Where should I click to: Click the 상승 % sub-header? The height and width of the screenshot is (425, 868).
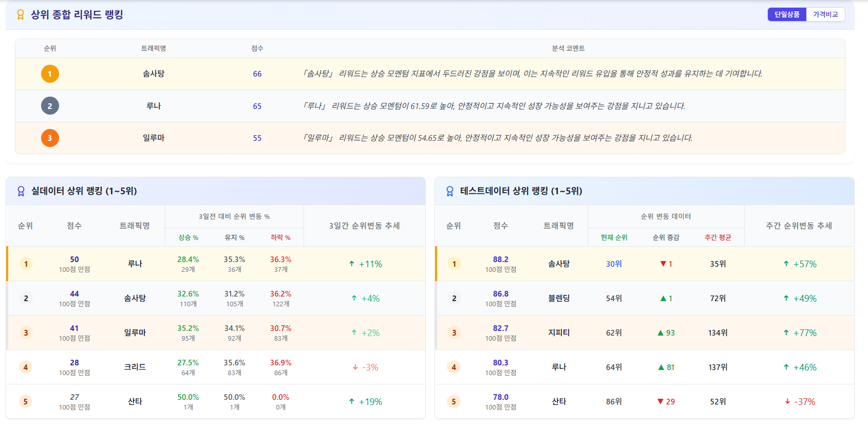(x=188, y=237)
